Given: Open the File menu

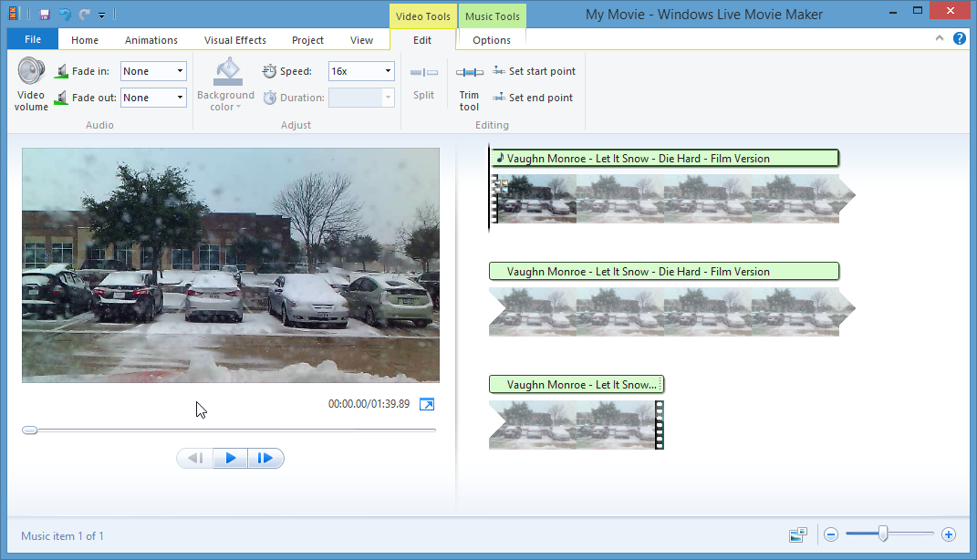Looking at the screenshot, I should tap(33, 40).
